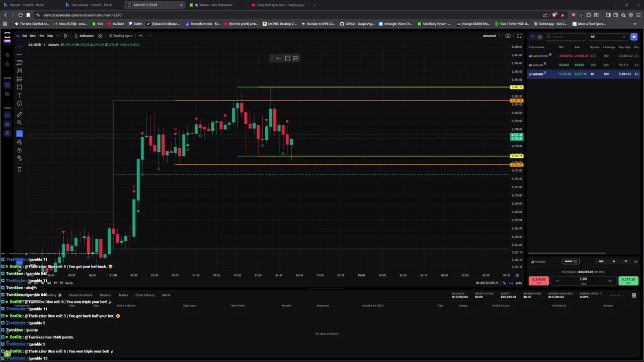Open the Alerts tab
The image size is (644, 362).
coord(166,295)
